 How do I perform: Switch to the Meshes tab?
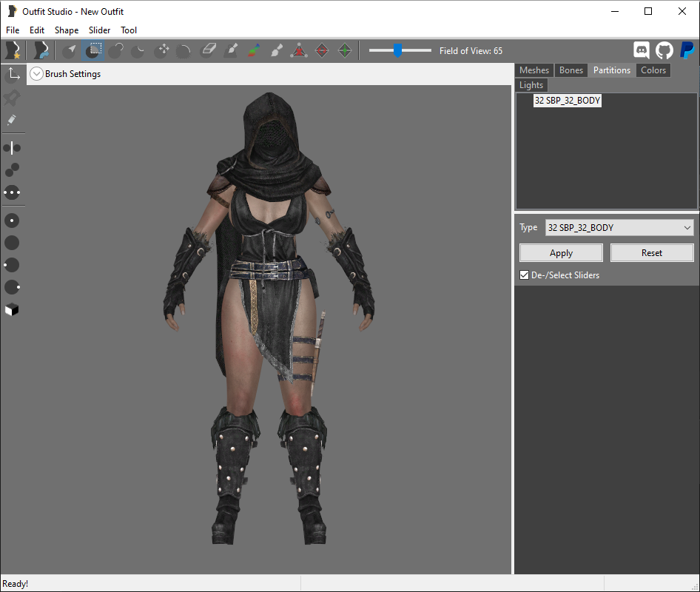(534, 70)
